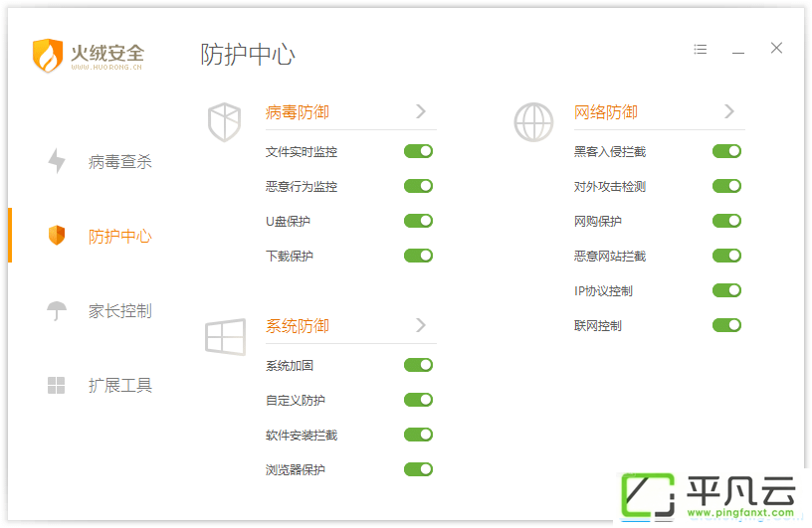812x528 pixels.
Task: Disable the 恶意行为监控 switch
Action: [x=418, y=186]
